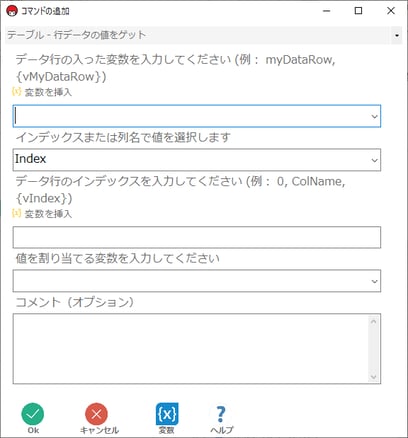
Task: Click the comment box scrollbar up arrow
Action: [373, 322]
